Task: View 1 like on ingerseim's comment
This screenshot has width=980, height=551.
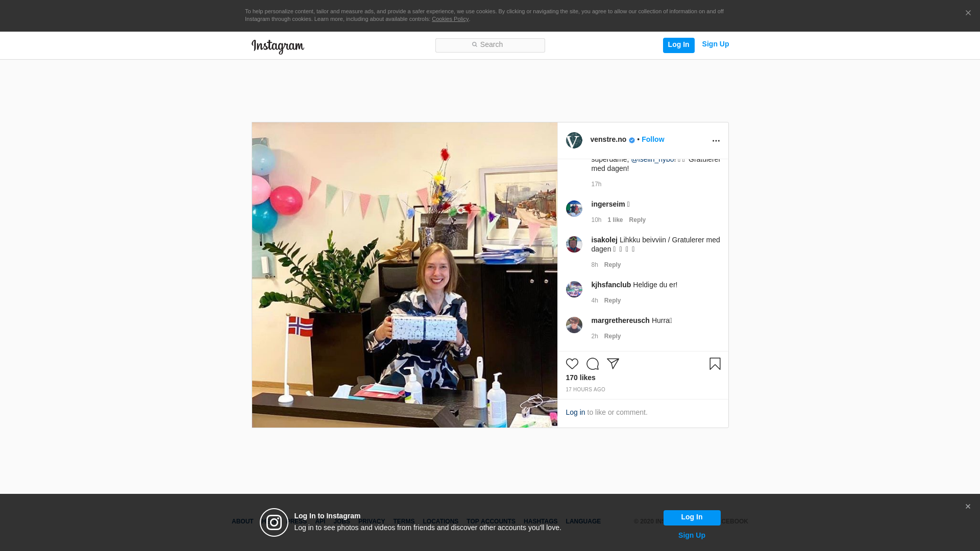Action: (615, 220)
